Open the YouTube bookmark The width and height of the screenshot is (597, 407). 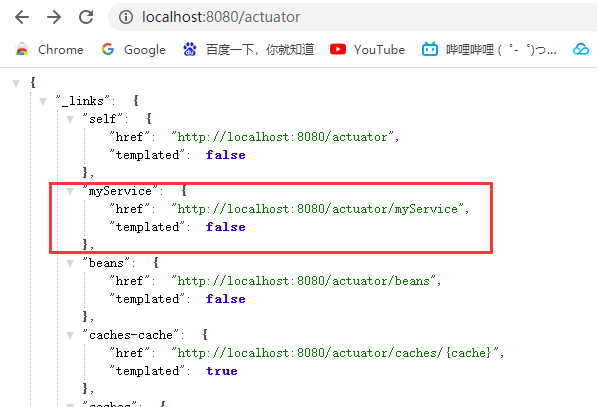367,49
